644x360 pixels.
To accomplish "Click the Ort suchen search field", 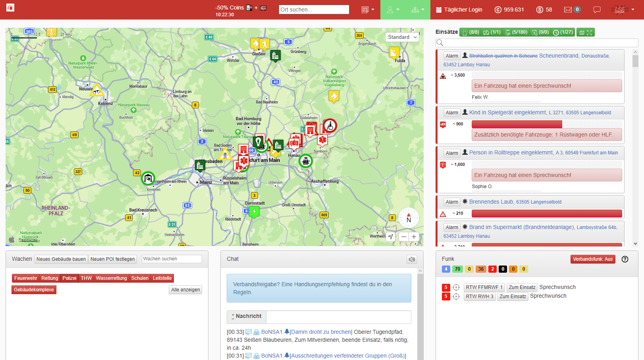I will pyautogui.click(x=314, y=10).
